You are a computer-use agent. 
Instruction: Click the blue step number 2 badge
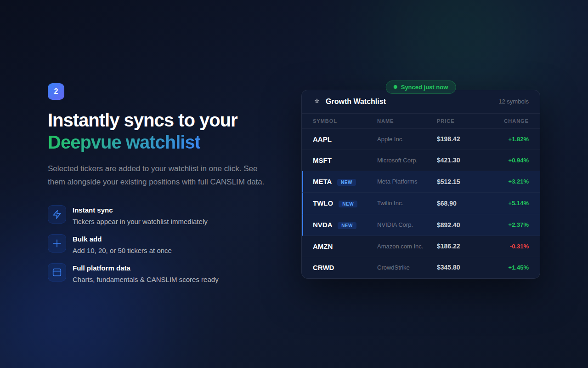[x=56, y=92]
